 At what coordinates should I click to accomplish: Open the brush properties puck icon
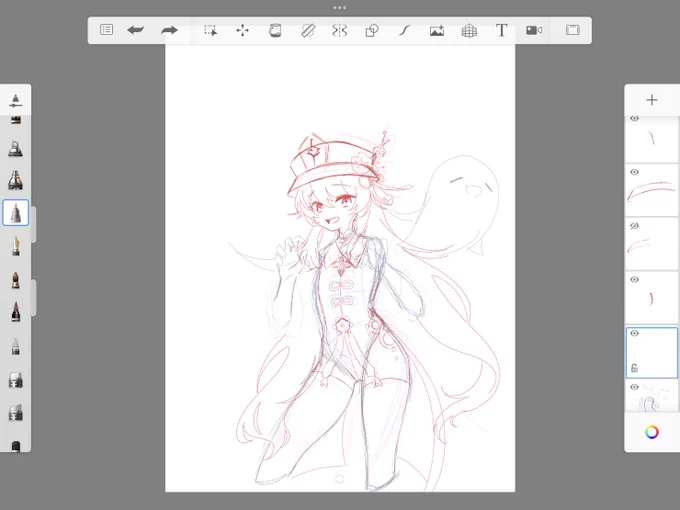point(16,100)
